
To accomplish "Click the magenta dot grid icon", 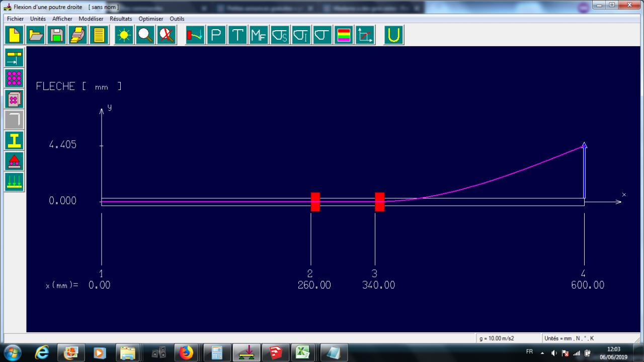I will click(x=14, y=78).
